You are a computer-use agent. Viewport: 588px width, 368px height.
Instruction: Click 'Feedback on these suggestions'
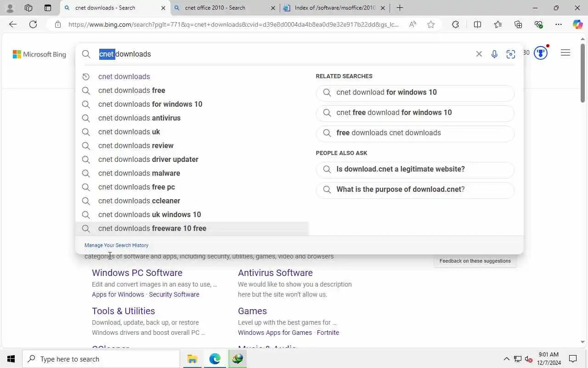coord(475,261)
